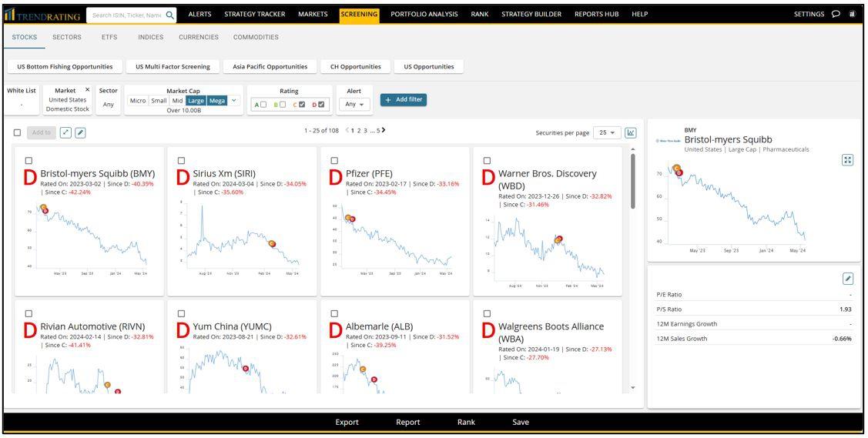Click the D rating badge on Albemarle

(336, 331)
